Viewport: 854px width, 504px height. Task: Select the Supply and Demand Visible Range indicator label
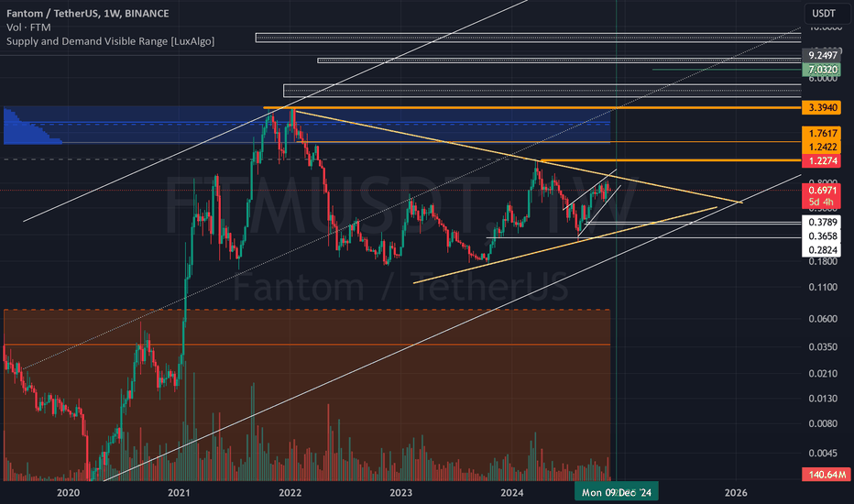(x=110, y=41)
